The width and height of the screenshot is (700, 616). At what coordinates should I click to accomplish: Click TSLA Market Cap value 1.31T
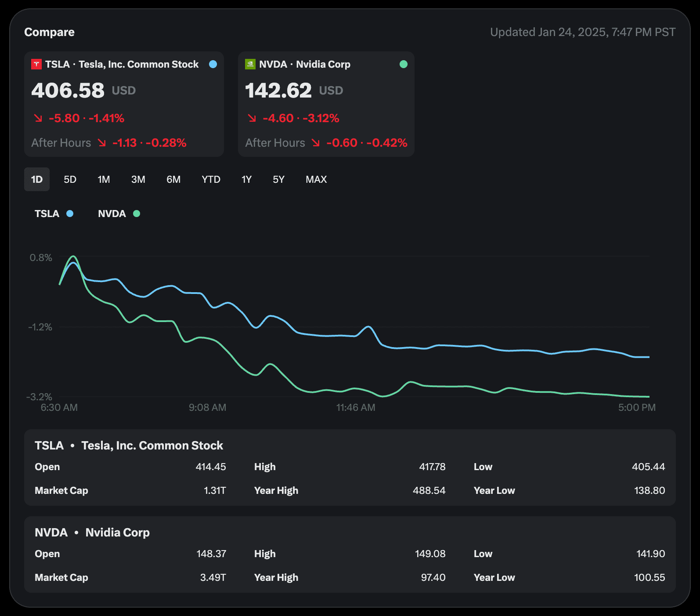[x=215, y=490]
